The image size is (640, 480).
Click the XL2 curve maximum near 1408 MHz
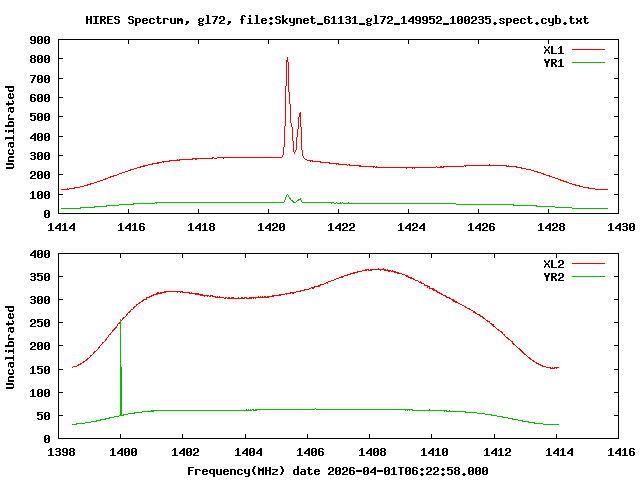[380, 269]
